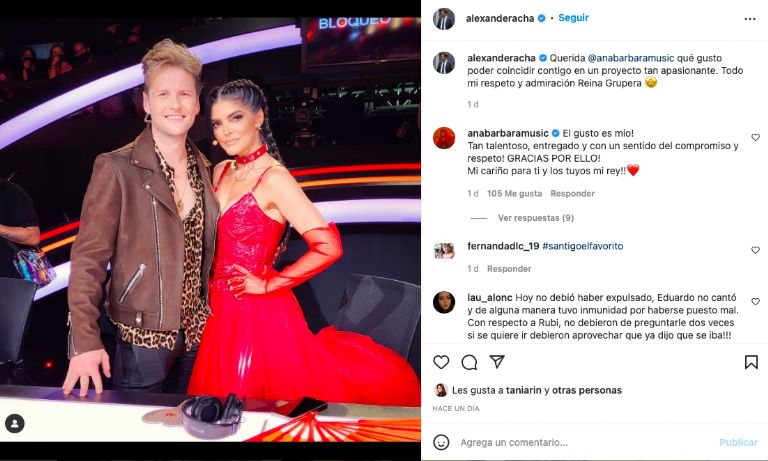The image size is (768, 461).
Task: Show tagged people icon on the photo
Action: point(15,423)
